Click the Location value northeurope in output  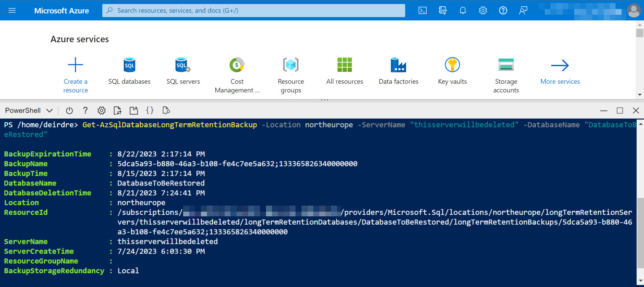(x=141, y=203)
